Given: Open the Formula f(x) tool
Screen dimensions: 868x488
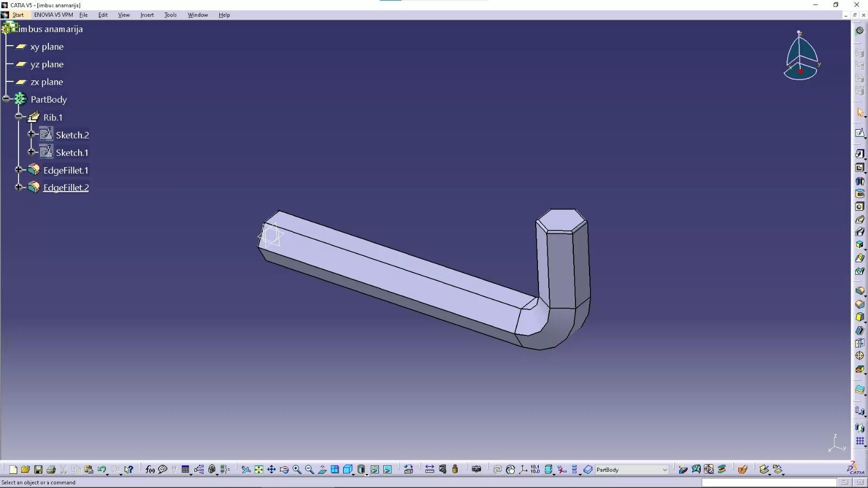Looking at the screenshot, I should coord(150,470).
